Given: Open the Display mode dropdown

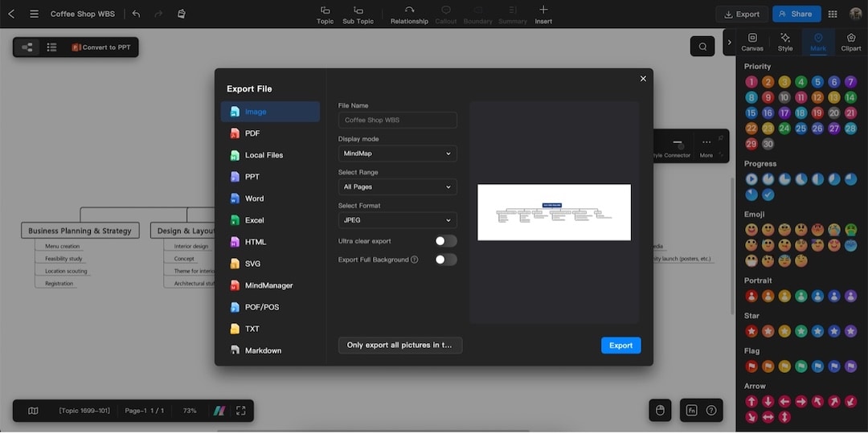Looking at the screenshot, I should [x=398, y=154].
